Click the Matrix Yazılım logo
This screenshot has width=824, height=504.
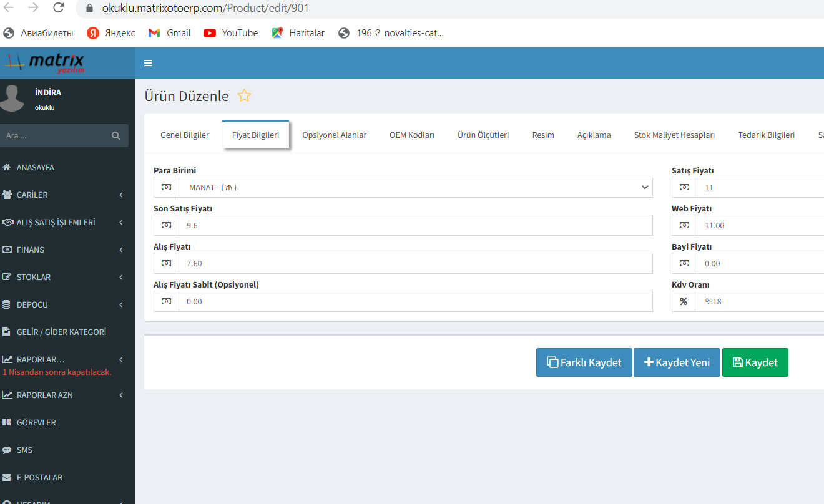(x=44, y=62)
